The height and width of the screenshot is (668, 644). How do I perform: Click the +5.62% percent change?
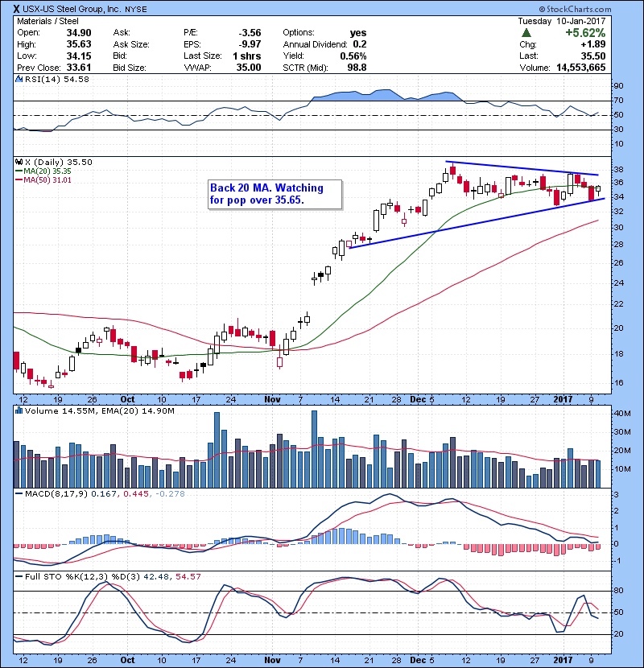[x=585, y=33]
